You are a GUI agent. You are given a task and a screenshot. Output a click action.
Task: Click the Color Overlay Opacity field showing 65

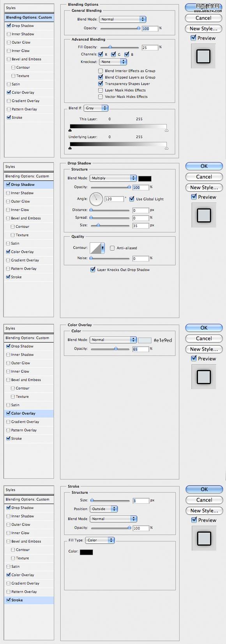coord(141,349)
